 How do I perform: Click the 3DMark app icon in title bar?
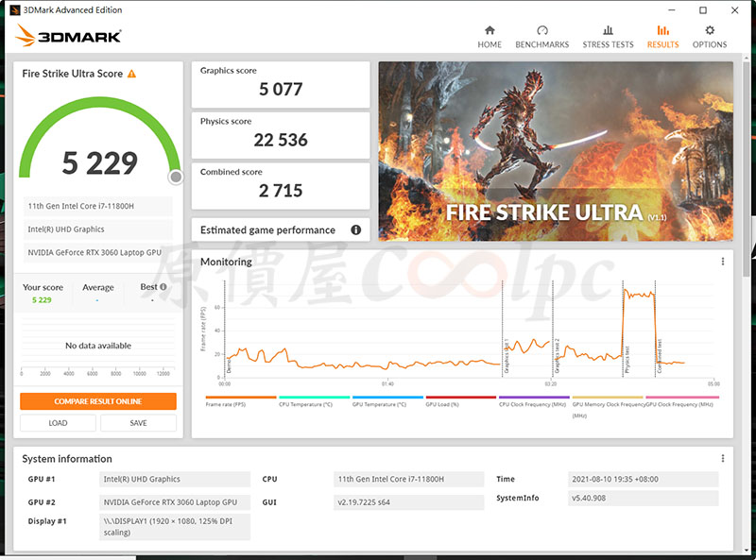click(x=15, y=10)
